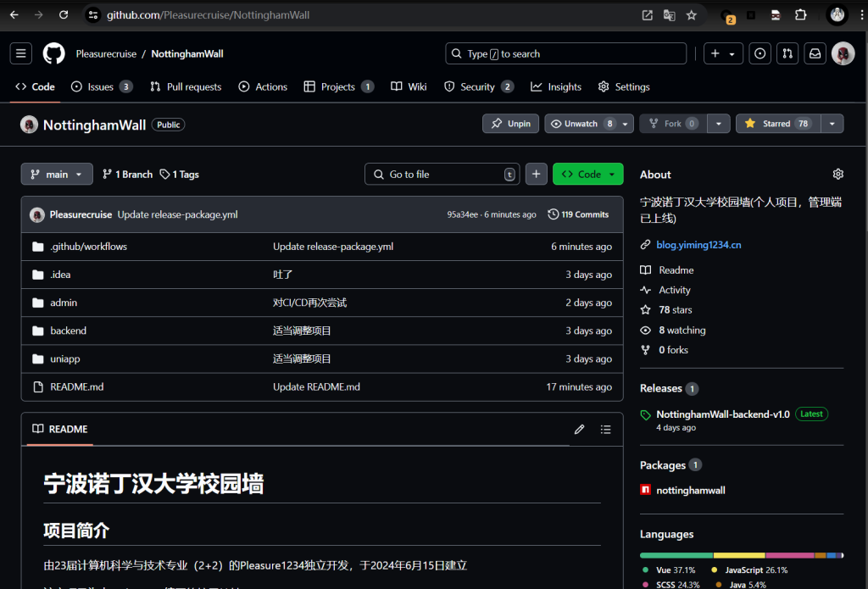
Task: Focus the Go to file search box
Action: (442, 174)
